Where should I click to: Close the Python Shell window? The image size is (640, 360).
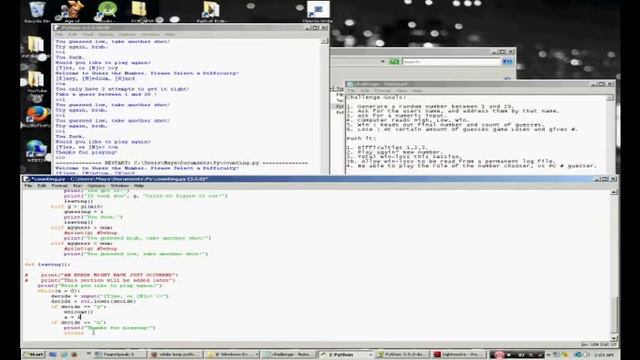[x=324, y=28]
